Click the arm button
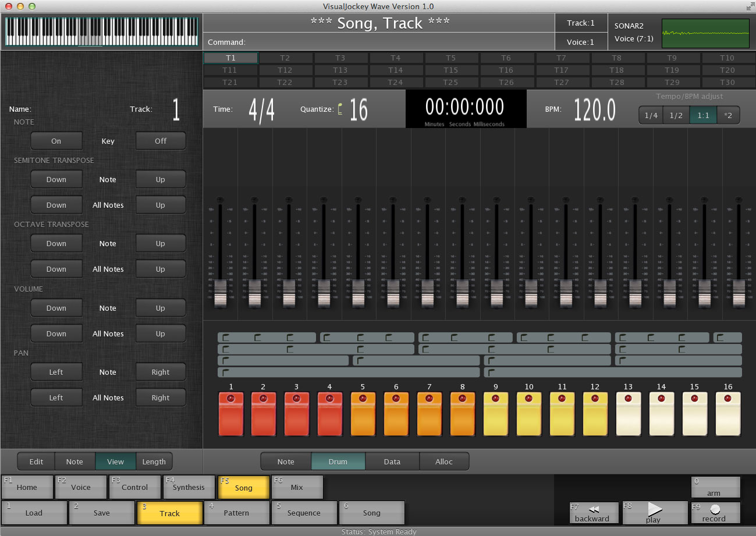The width and height of the screenshot is (756, 536). point(715,487)
